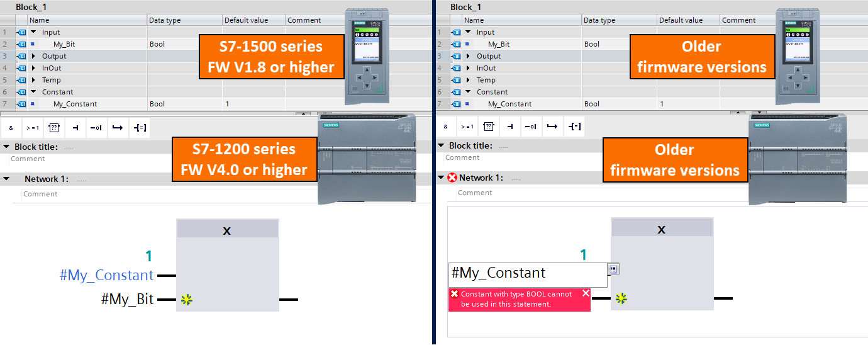Select the AND (&) instruction icon in right pane toolbar
The image size is (868, 345).
(x=445, y=127)
